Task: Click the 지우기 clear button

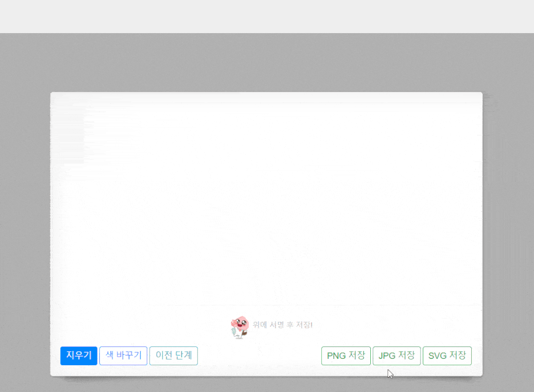Action: [79, 355]
